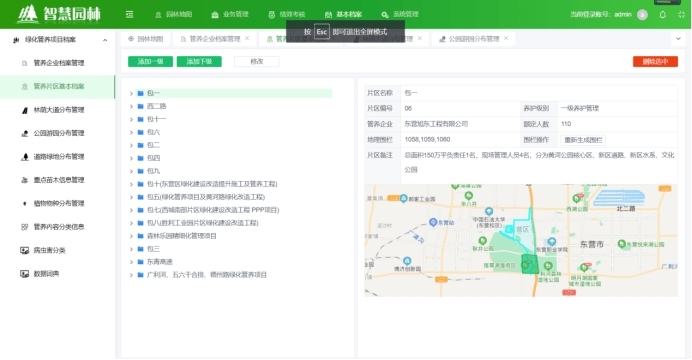Click the 胜利森林湿地公园 marker on the map

[548, 266]
